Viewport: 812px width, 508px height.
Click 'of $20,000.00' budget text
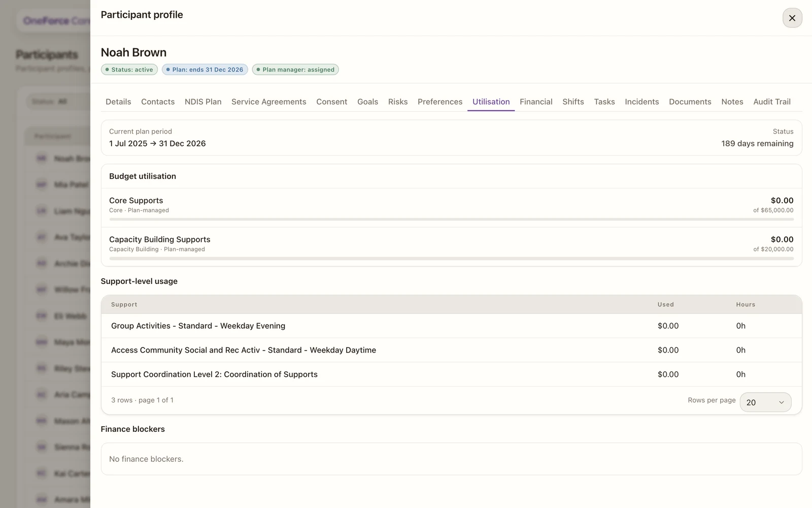pos(773,249)
